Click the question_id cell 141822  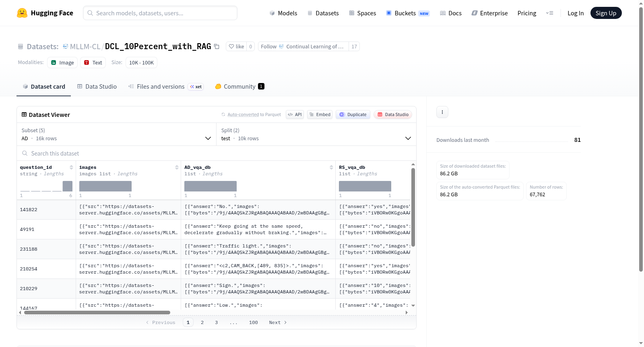coord(46,210)
